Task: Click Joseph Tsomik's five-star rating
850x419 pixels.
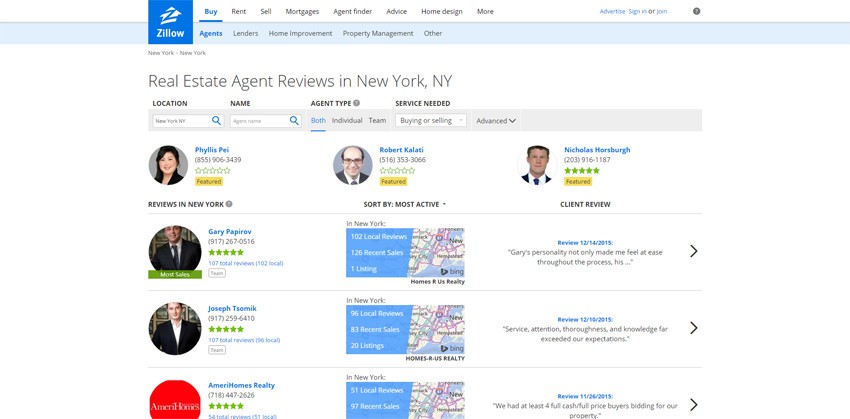Action: [226, 330]
